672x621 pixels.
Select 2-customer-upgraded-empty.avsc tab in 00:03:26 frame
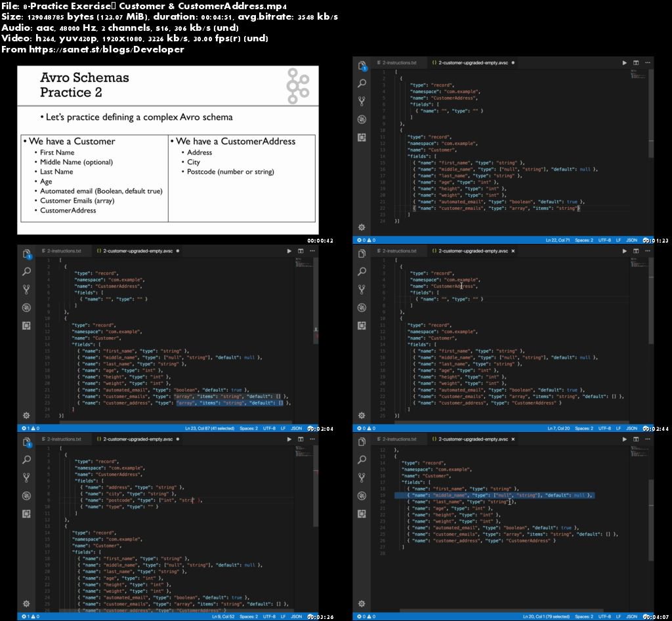[x=138, y=439]
